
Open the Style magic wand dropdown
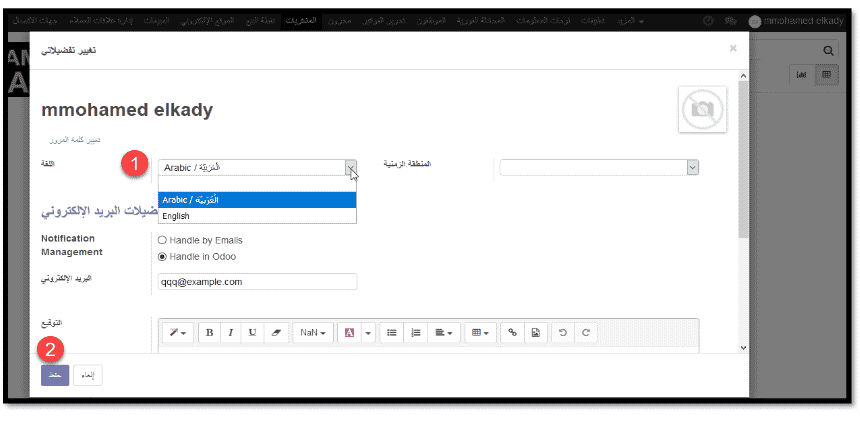(178, 333)
